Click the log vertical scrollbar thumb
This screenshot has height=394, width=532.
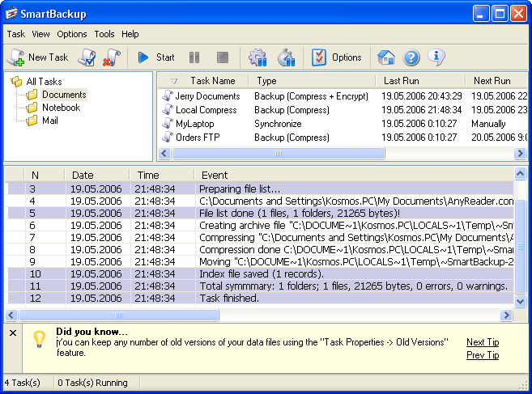(x=520, y=248)
